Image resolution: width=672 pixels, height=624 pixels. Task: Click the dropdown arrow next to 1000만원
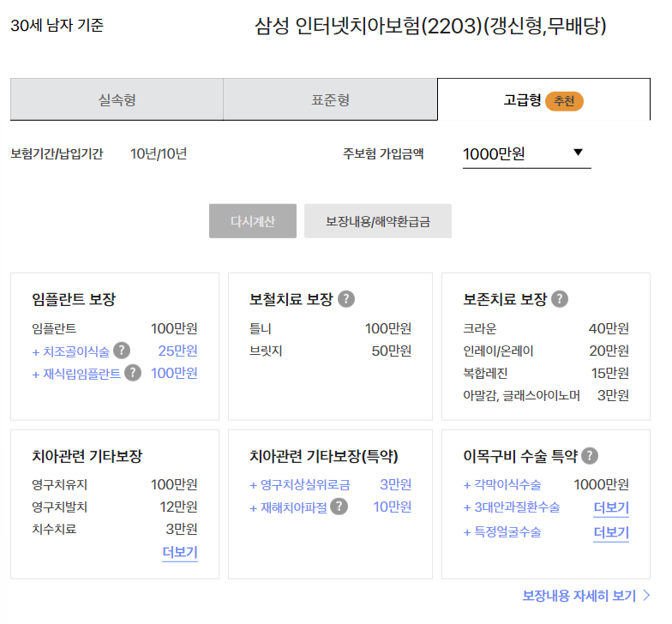[x=578, y=153]
